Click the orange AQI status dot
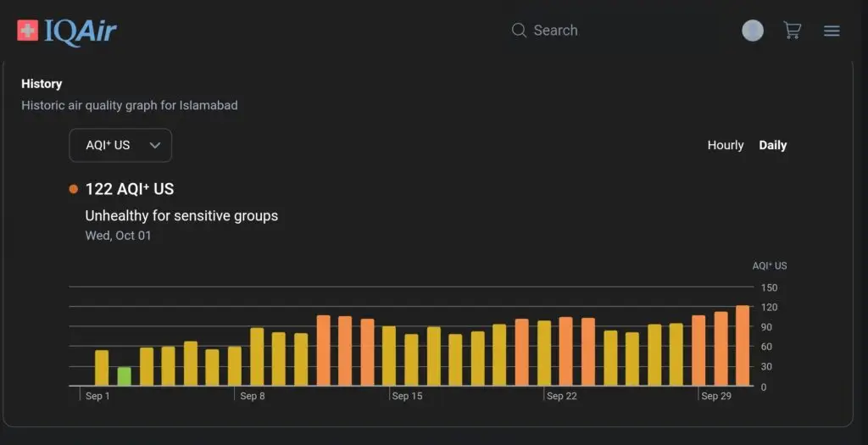The width and height of the screenshot is (868, 445). coord(74,189)
